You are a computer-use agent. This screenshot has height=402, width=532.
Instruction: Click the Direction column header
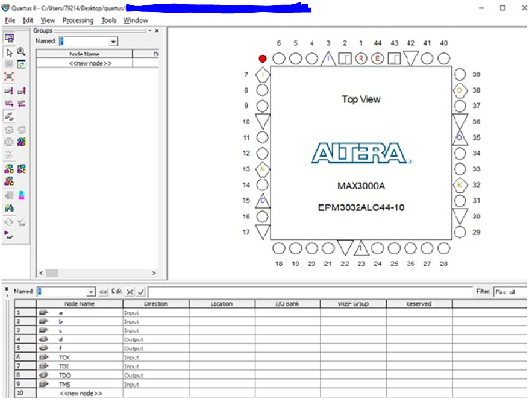click(x=156, y=304)
